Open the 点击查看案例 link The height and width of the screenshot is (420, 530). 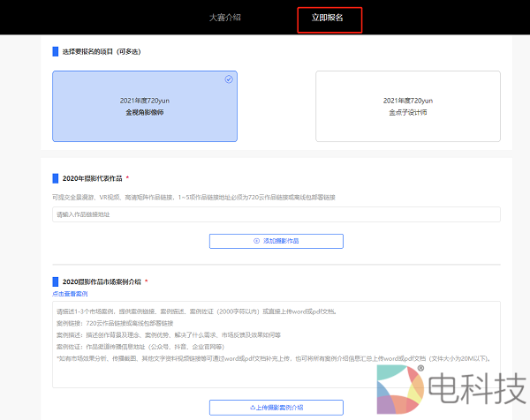click(x=70, y=294)
